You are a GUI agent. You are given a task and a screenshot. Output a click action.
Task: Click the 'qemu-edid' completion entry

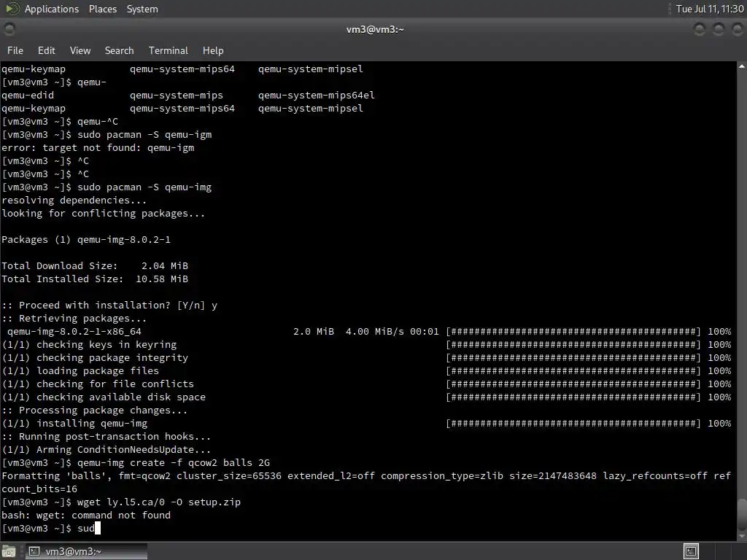coord(28,96)
